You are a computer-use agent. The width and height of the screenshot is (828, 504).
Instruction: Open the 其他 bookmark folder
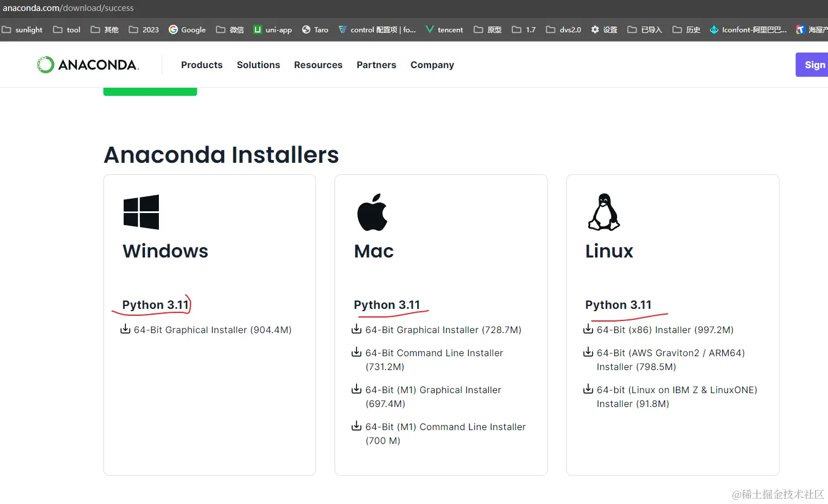click(105, 29)
